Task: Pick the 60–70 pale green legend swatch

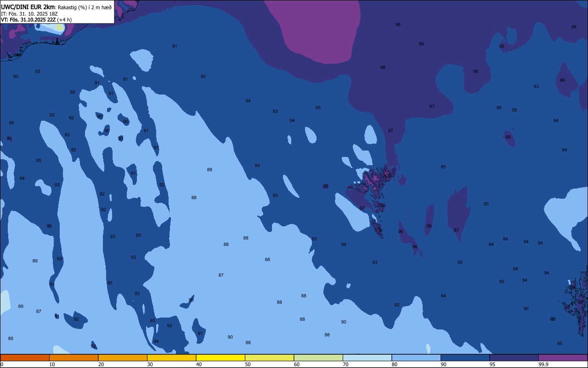Action: 318,357
